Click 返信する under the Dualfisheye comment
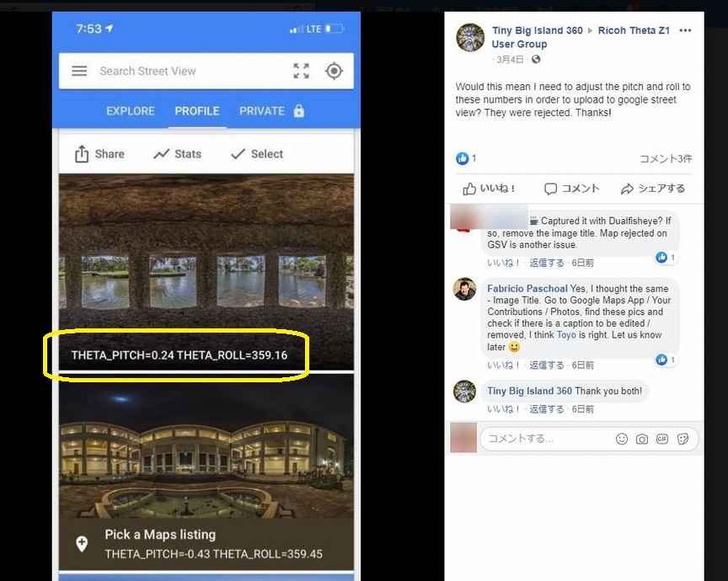 [547, 263]
